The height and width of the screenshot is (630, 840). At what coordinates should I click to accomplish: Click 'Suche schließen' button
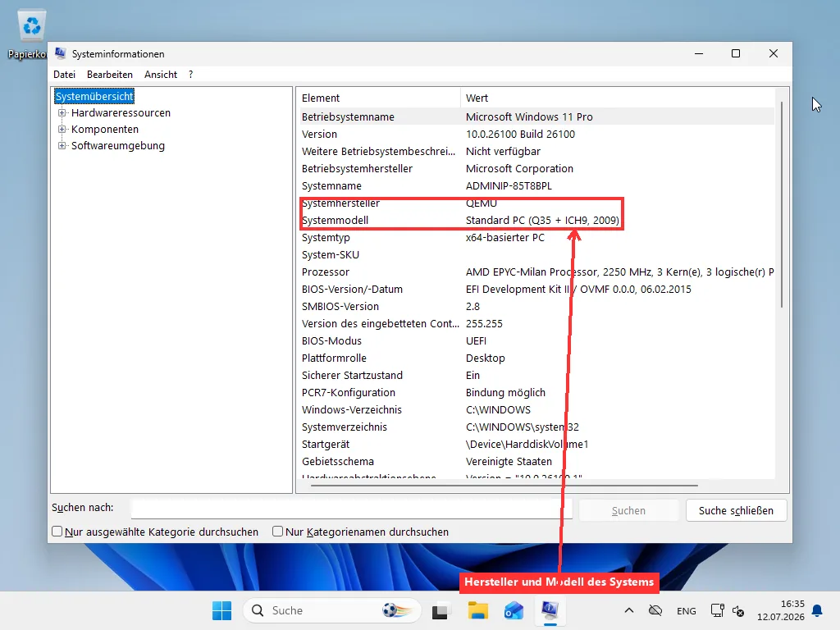736,510
